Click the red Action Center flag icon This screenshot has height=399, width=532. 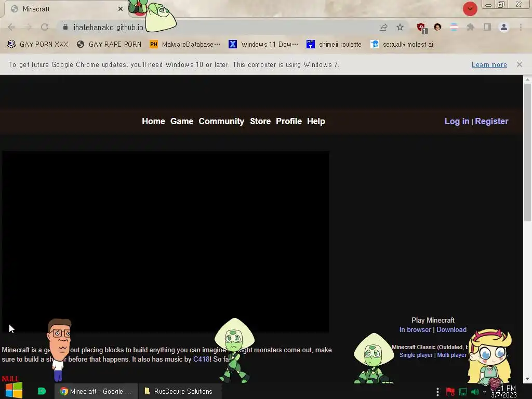(450, 392)
